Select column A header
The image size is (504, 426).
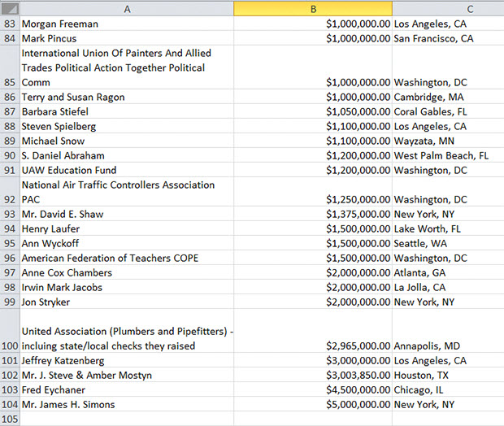point(126,8)
